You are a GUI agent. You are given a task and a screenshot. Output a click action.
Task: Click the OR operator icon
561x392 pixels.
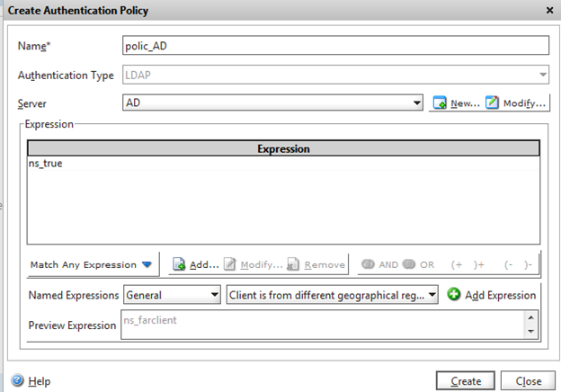(408, 264)
